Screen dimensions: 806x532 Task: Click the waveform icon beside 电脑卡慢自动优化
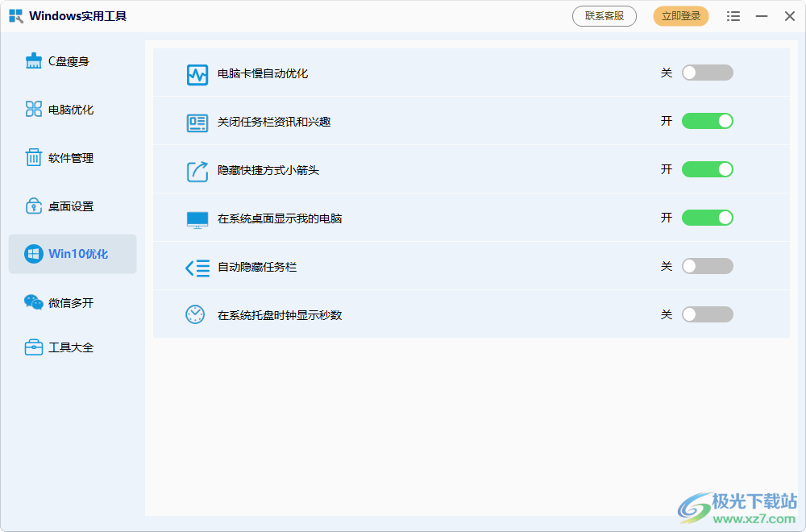coord(196,73)
